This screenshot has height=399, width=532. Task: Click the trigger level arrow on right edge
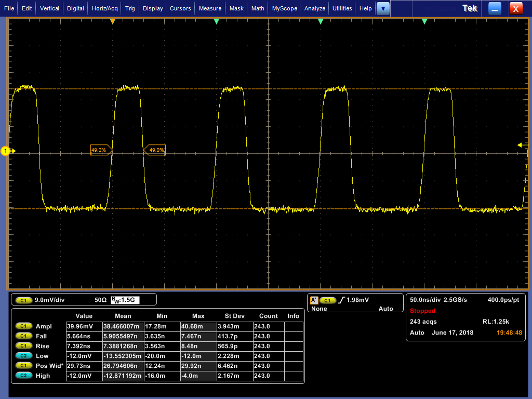520,145
